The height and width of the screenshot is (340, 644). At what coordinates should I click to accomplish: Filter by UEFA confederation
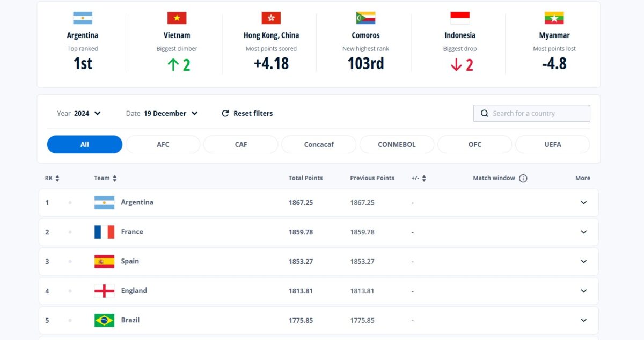[x=553, y=144]
